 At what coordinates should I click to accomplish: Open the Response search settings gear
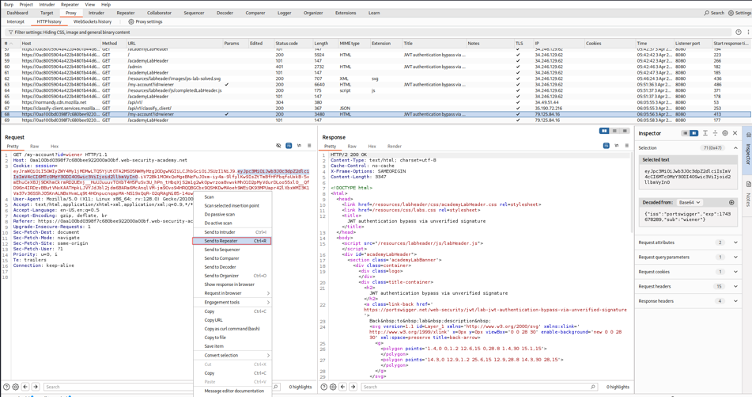click(x=333, y=387)
